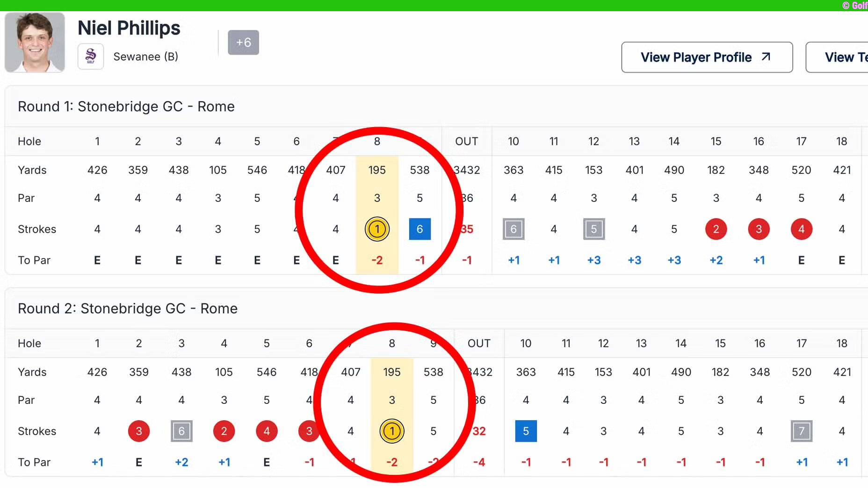
Task: Click Round 2 hole 17 grey score square
Action: (802, 431)
